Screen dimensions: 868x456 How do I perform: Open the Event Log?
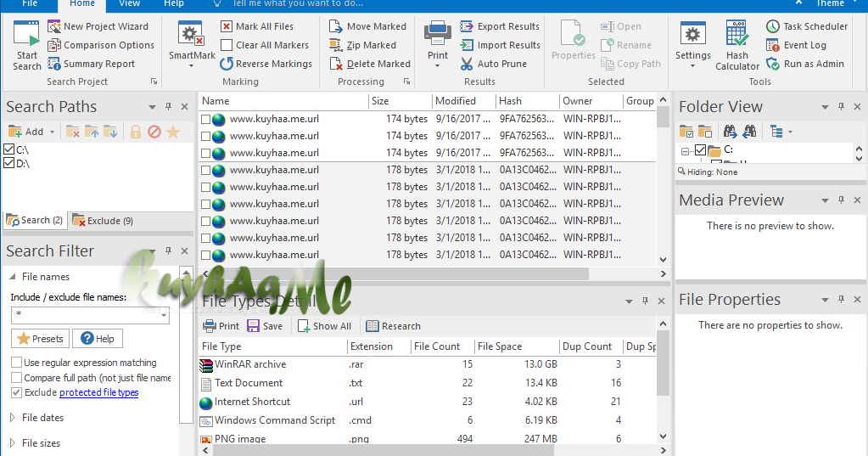click(x=796, y=45)
